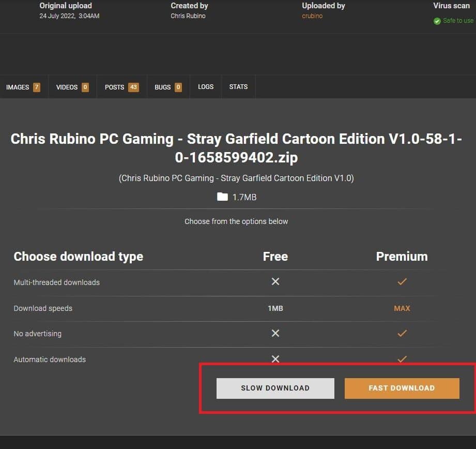Click the 1.7MB file size text
Screen dimensions: 476x449
(244, 197)
